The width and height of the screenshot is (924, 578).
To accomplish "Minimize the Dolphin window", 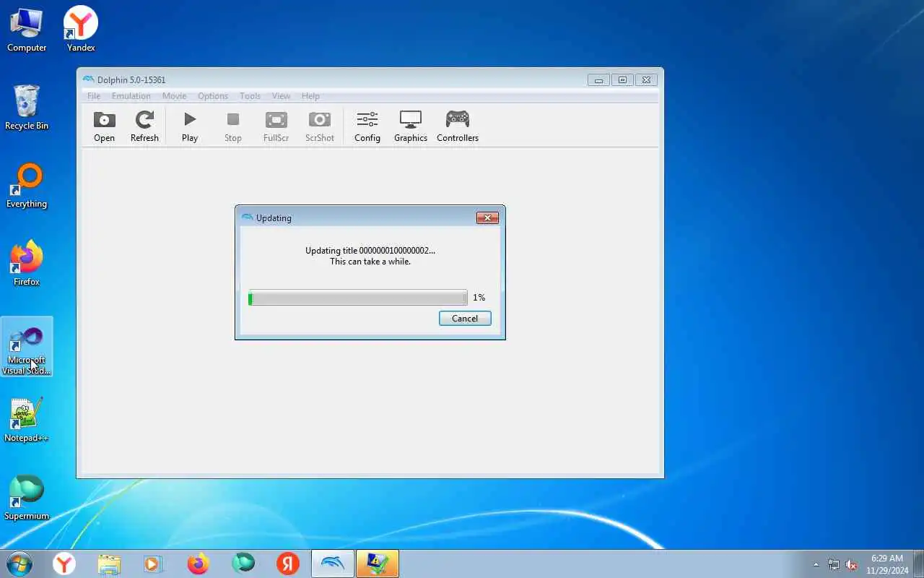I will 598,80.
